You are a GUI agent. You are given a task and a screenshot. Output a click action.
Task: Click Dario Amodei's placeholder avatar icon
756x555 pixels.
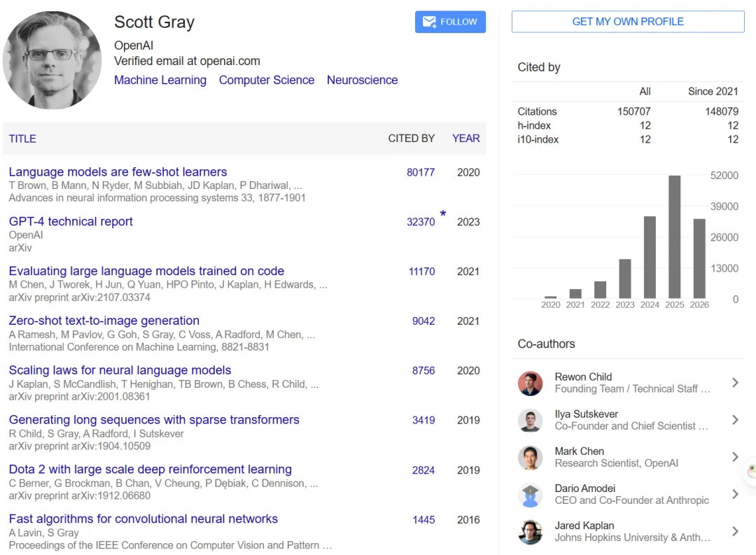(x=530, y=495)
